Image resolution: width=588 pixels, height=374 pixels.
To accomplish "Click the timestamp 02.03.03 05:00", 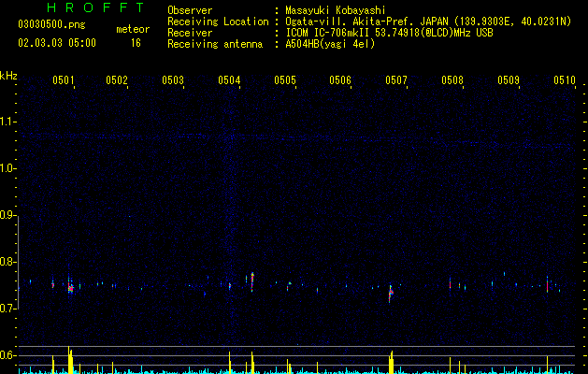I will pos(57,43).
